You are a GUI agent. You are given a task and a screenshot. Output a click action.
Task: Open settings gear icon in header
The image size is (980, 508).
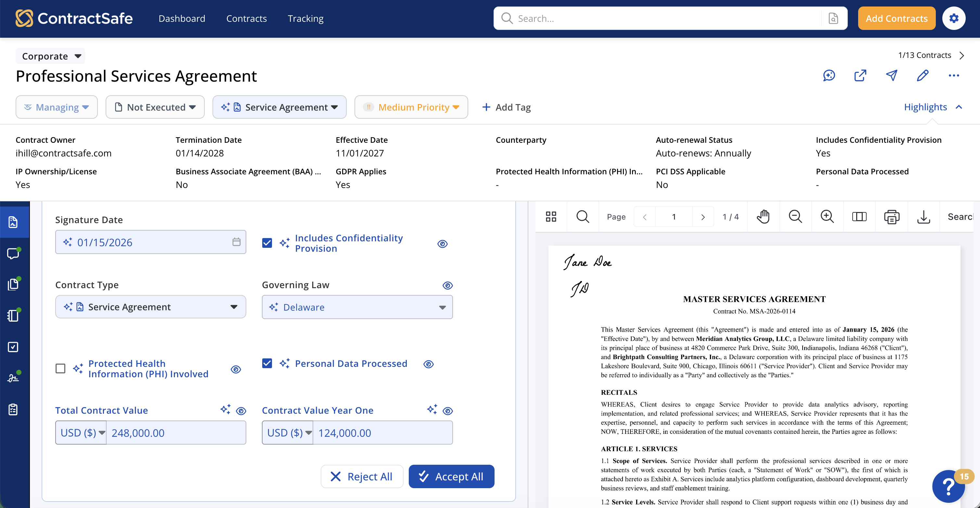point(954,18)
